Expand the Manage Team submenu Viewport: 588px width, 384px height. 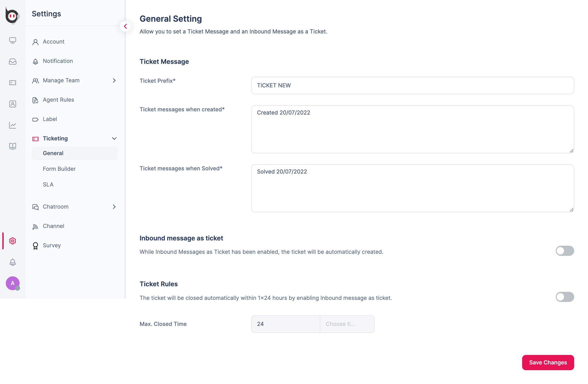(x=114, y=80)
